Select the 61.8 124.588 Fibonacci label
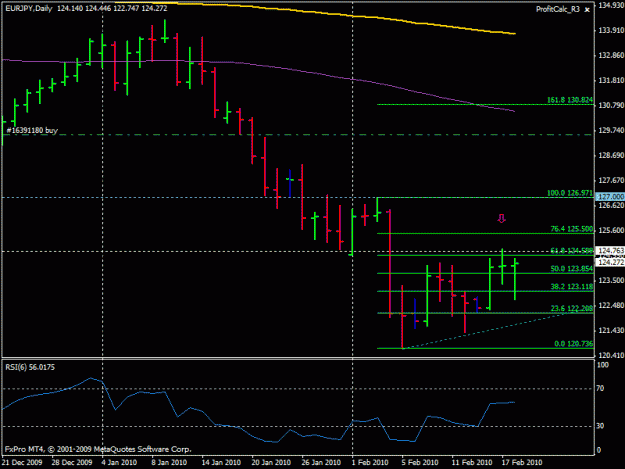 coord(572,251)
